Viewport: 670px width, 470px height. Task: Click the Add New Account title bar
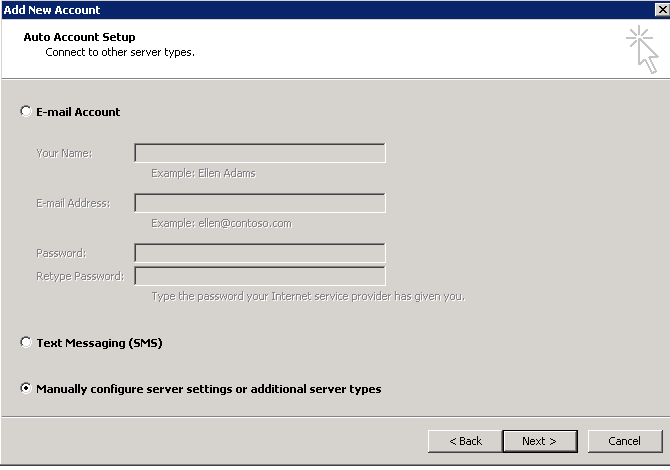click(x=300, y=9)
